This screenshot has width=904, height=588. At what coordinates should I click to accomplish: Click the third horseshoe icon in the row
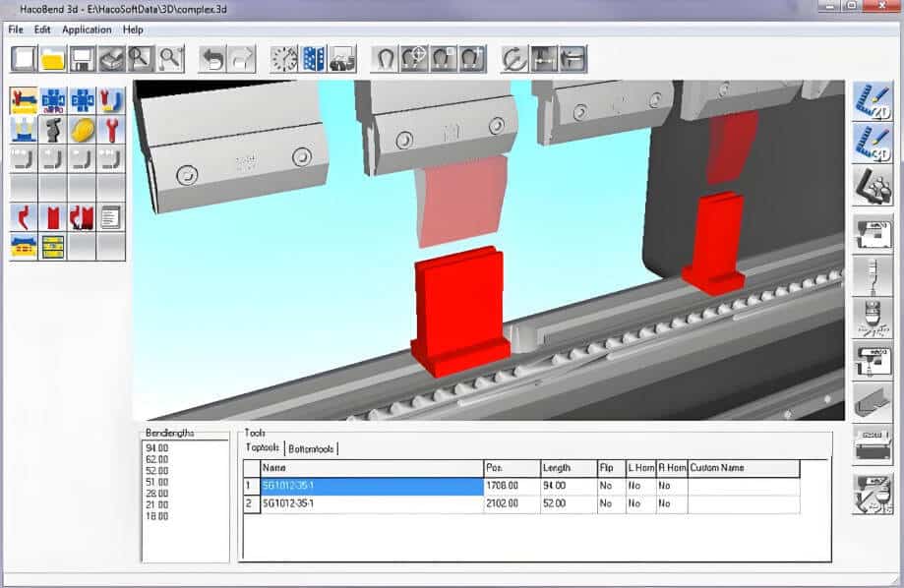click(x=444, y=59)
